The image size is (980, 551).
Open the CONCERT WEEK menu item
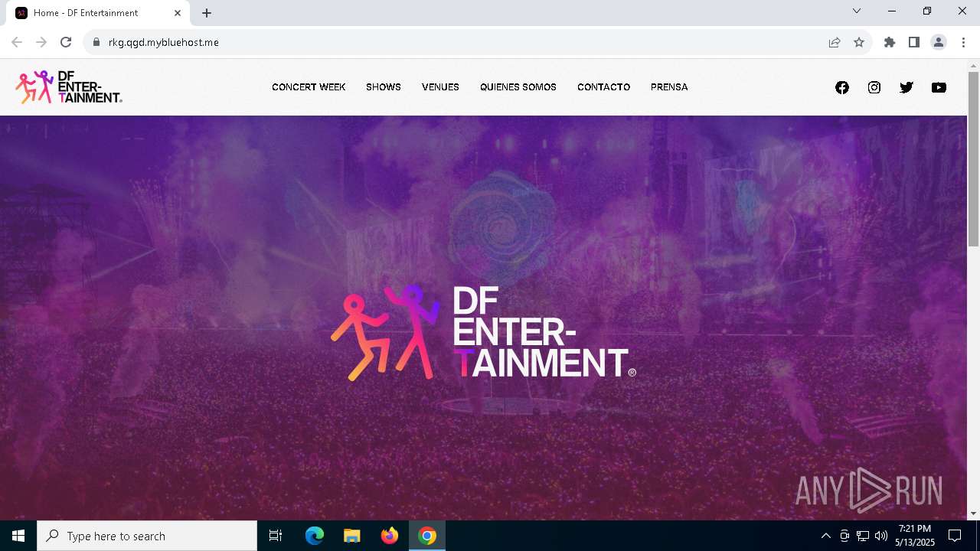(x=309, y=87)
